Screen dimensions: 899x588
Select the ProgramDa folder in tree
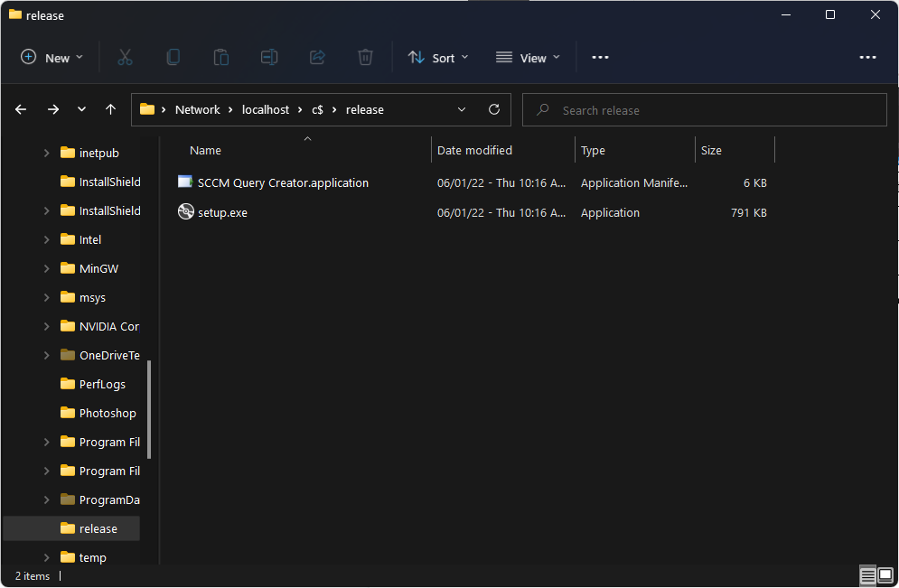109,499
